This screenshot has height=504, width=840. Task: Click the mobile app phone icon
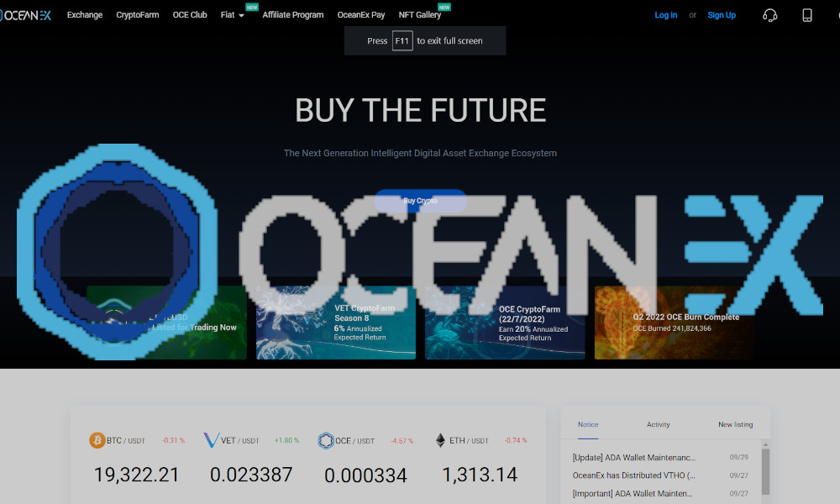coord(807,15)
